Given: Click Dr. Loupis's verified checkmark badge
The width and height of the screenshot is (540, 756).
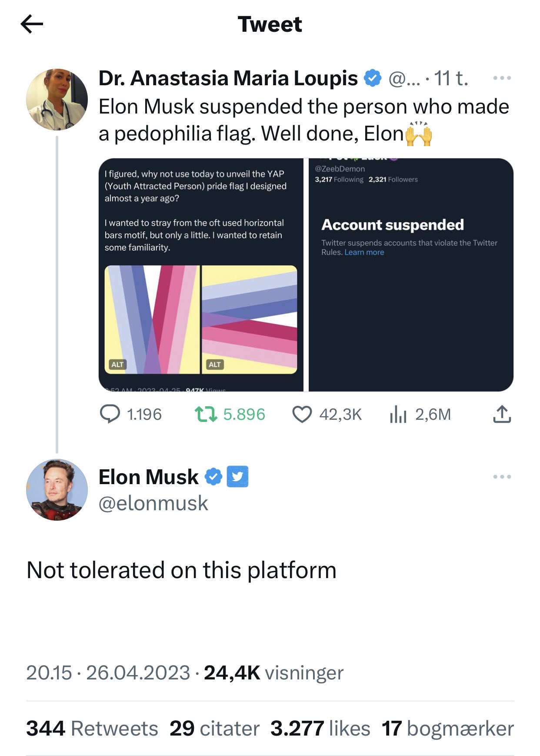Looking at the screenshot, I should pos(372,78).
